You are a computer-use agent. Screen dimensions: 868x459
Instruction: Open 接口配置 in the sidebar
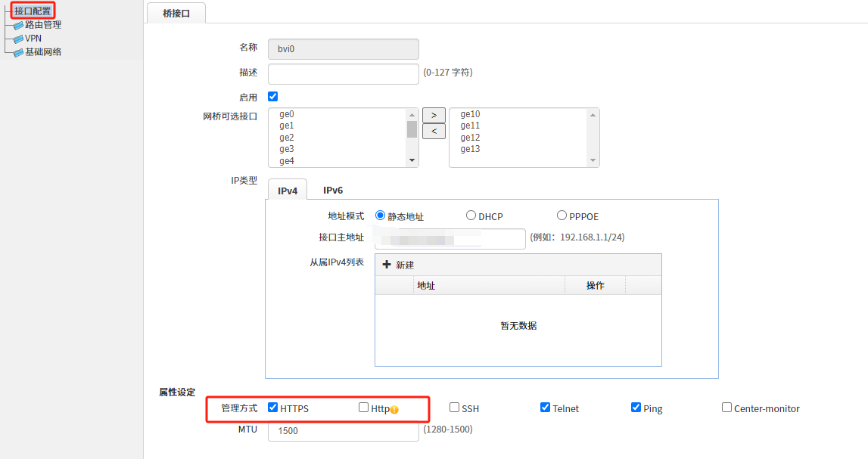[x=33, y=11]
